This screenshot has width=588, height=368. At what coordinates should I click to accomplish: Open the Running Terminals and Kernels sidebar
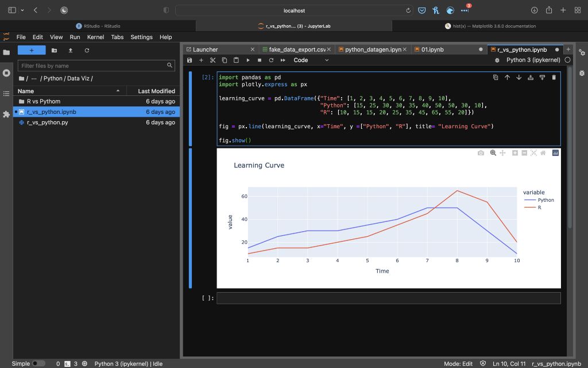pyautogui.click(x=6, y=73)
